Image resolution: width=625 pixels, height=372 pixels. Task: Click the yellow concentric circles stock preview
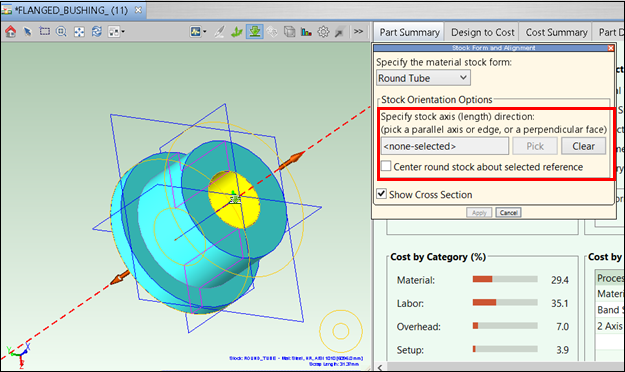[341, 331]
